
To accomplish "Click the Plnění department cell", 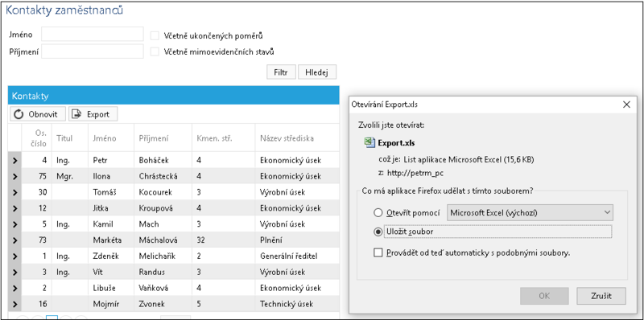I will pyautogui.click(x=297, y=240).
